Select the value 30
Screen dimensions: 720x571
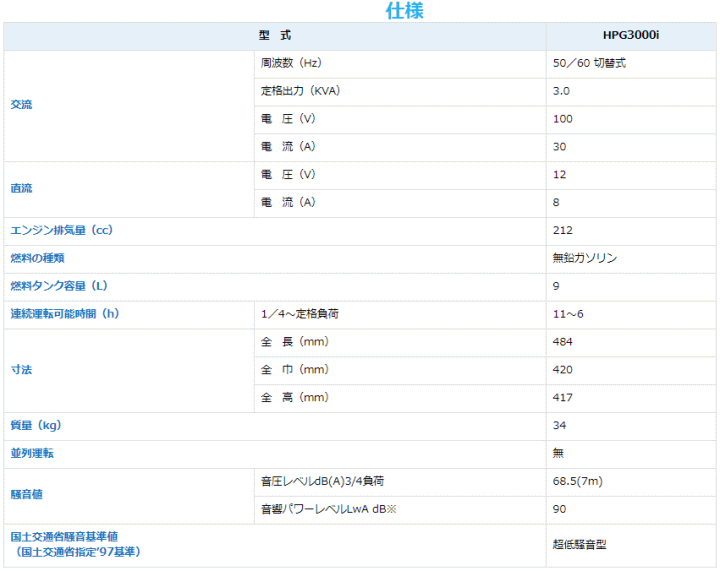pos(559,147)
